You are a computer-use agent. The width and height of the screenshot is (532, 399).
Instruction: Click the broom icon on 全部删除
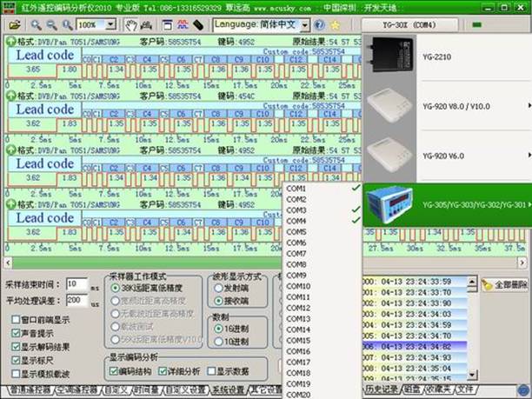[x=488, y=284]
